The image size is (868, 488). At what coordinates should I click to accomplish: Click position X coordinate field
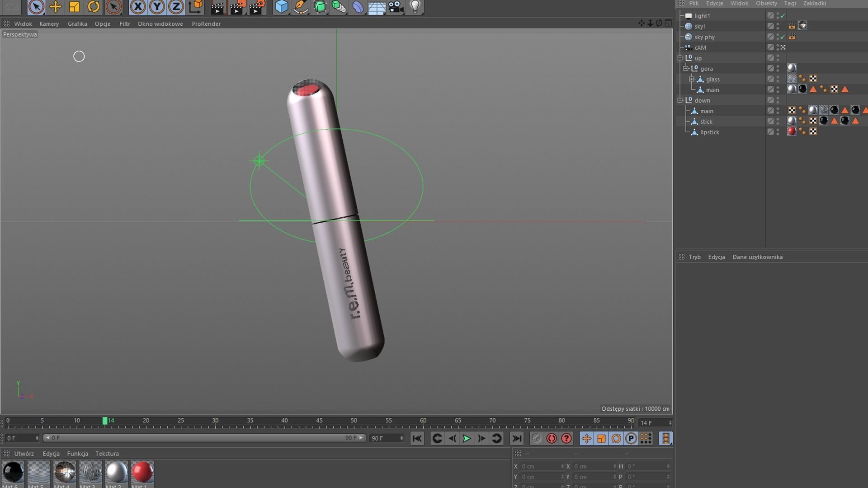[542, 466]
